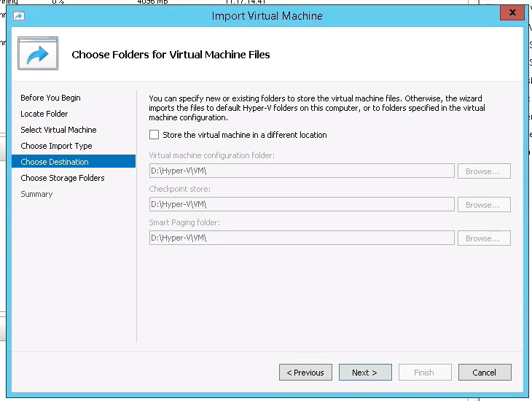Screen dimensions: 532x401
Task: Click the Virtual machine configuration folder label
Action: pos(212,155)
